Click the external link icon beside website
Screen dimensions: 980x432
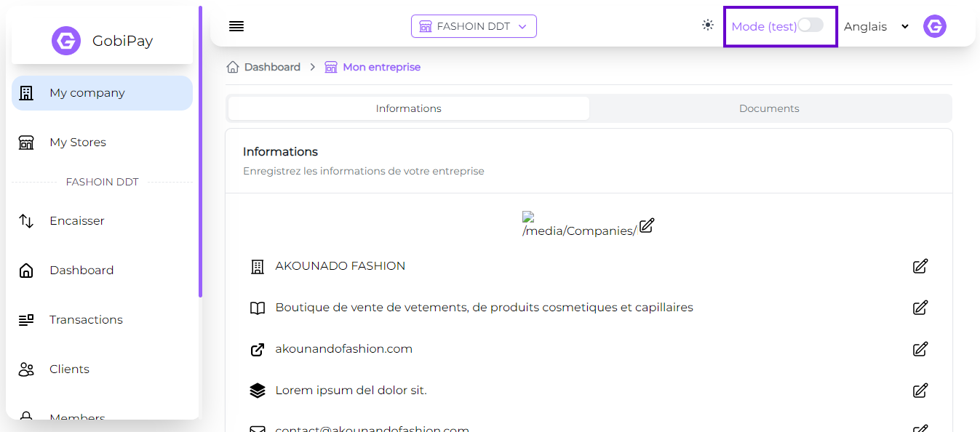[x=258, y=350]
